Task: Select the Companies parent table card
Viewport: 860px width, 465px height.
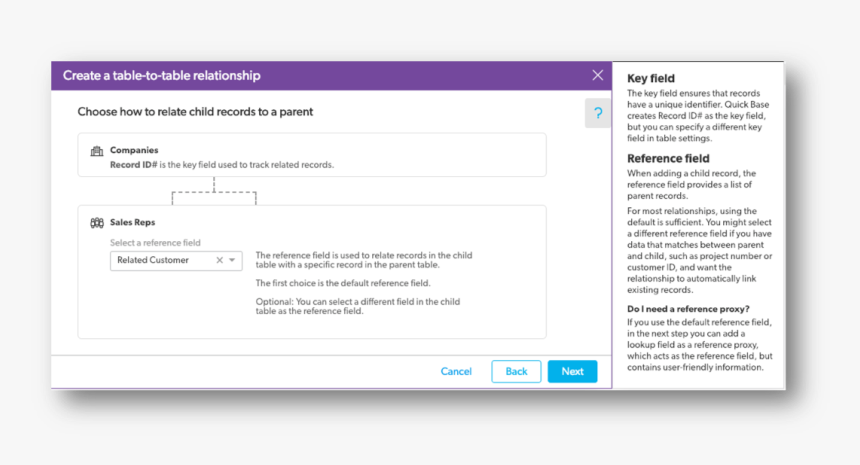Action: click(312, 155)
